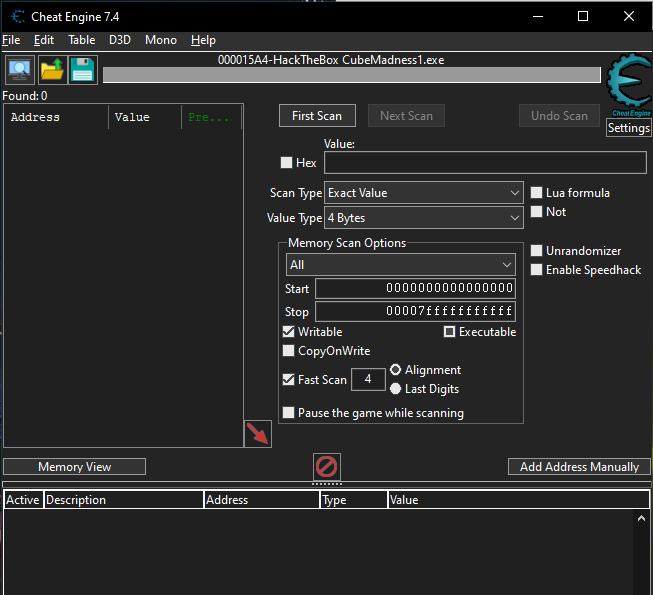Click the Cheat Engine title bar icon
The height and width of the screenshot is (595, 653).
point(17,17)
